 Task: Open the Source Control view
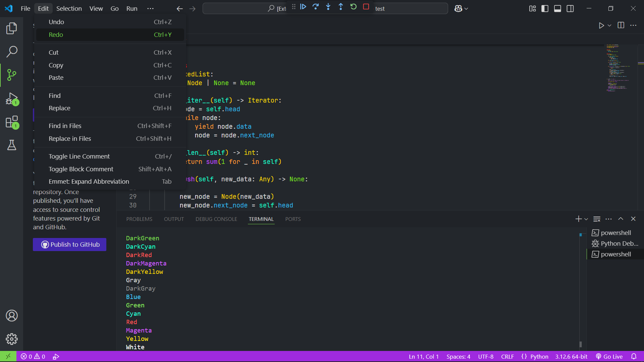click(12, 75)
